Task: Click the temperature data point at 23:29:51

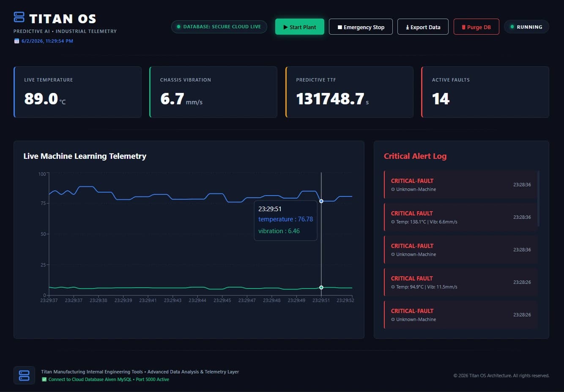Action: [321, 201]
